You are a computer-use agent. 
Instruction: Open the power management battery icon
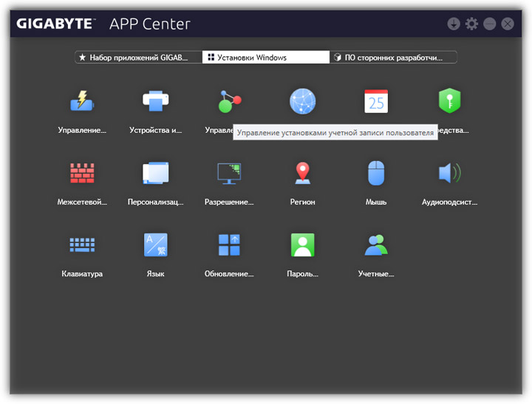[82, 100]
